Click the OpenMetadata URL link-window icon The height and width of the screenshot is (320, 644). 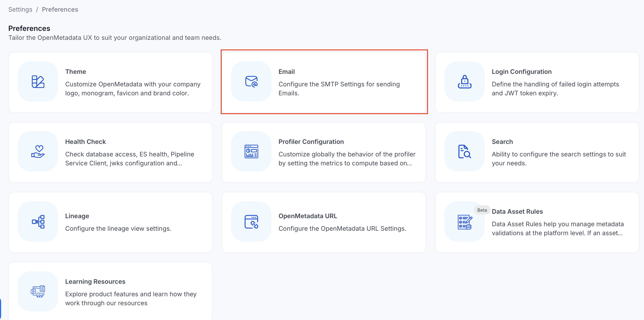251,222
